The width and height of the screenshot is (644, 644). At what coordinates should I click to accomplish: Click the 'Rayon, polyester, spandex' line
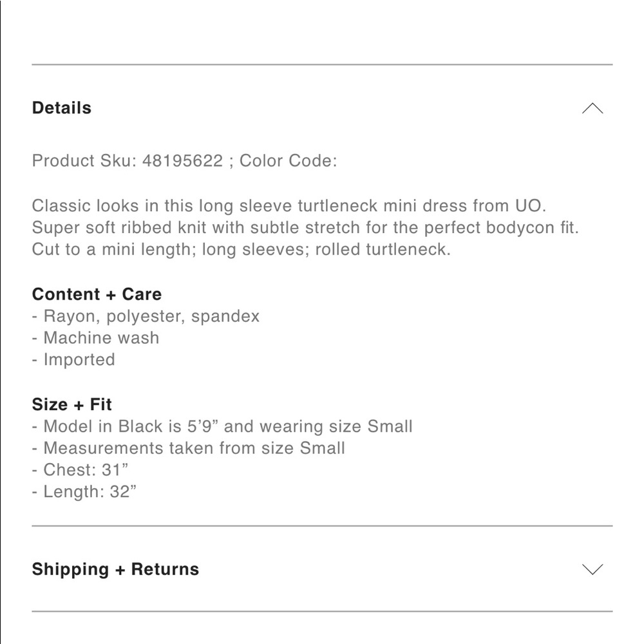coord(151,316)
